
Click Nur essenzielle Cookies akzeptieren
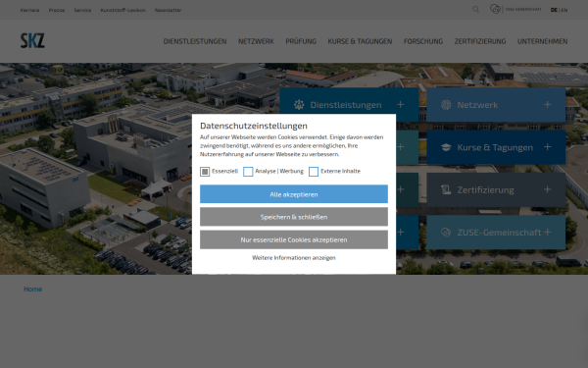click(294, 239)
